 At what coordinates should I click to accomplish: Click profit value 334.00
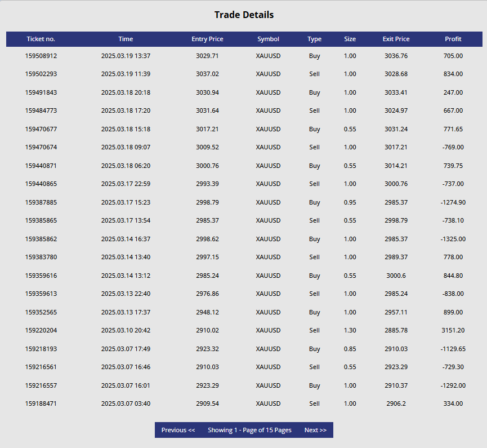coord(453,404)
